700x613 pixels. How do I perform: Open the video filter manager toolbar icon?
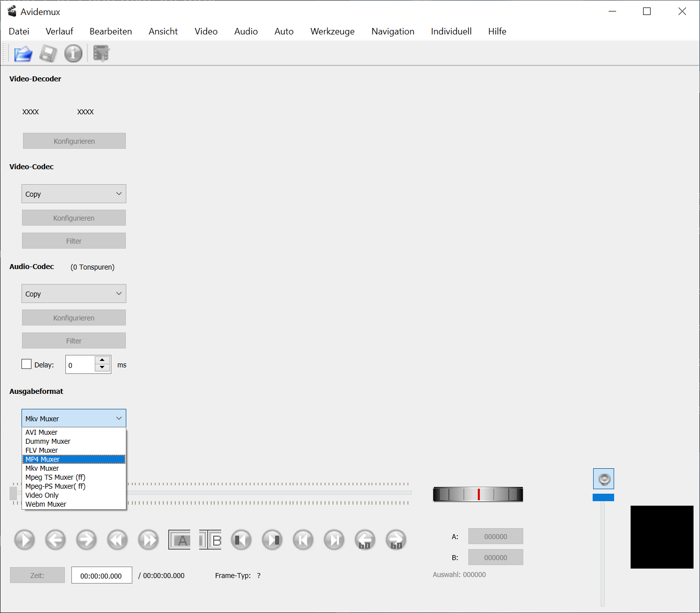(101, 53)
